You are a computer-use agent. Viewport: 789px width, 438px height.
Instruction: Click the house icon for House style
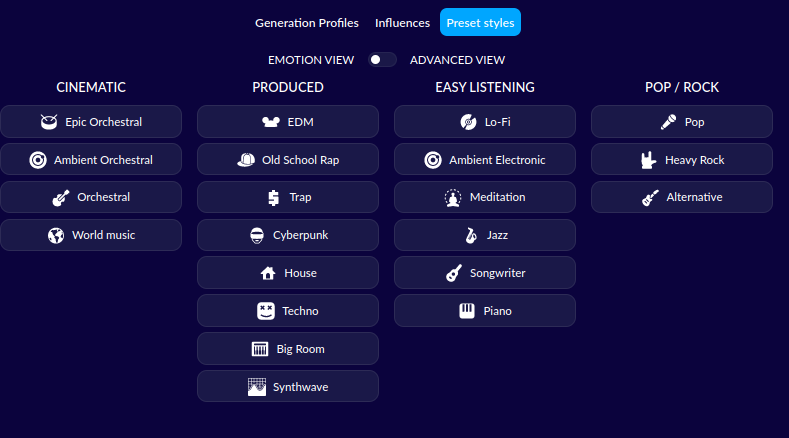(268, 273)
